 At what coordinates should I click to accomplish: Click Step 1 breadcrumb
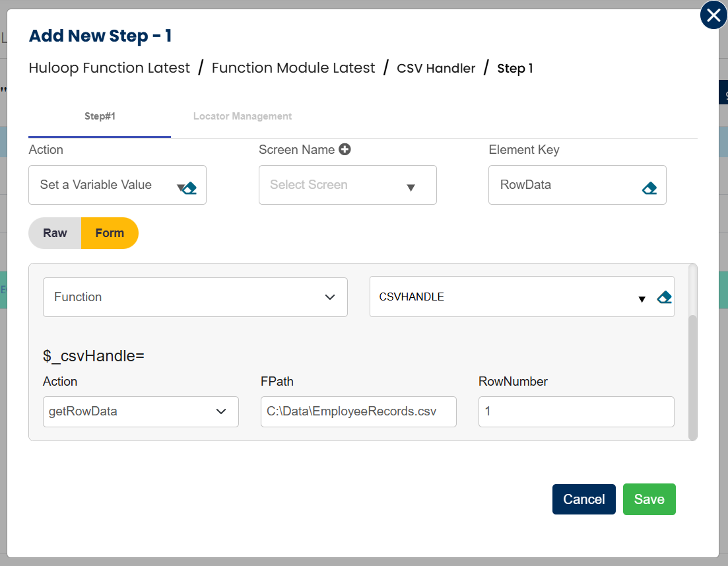[515, 68]
